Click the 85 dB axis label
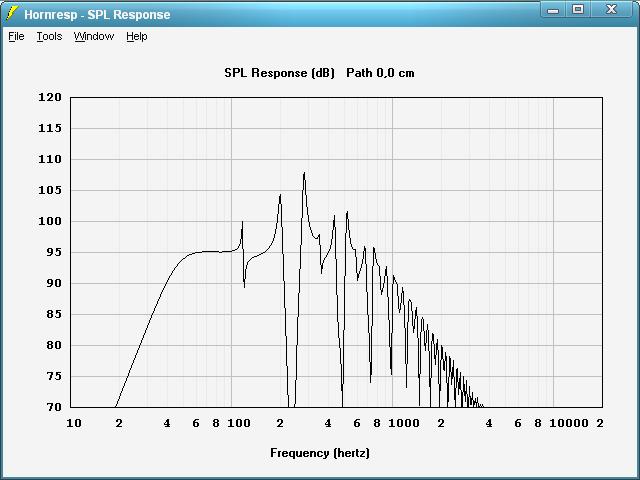Image resolution: width=640 pixels, height=480 pixels. (54, 314)
